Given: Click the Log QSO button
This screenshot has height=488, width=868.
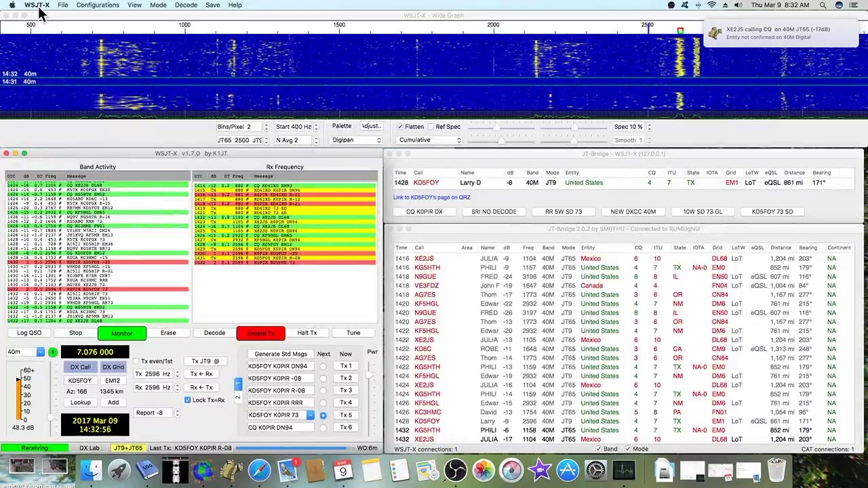Looking at the screenshot, I should pyautogui.click(x=29, y=333).
